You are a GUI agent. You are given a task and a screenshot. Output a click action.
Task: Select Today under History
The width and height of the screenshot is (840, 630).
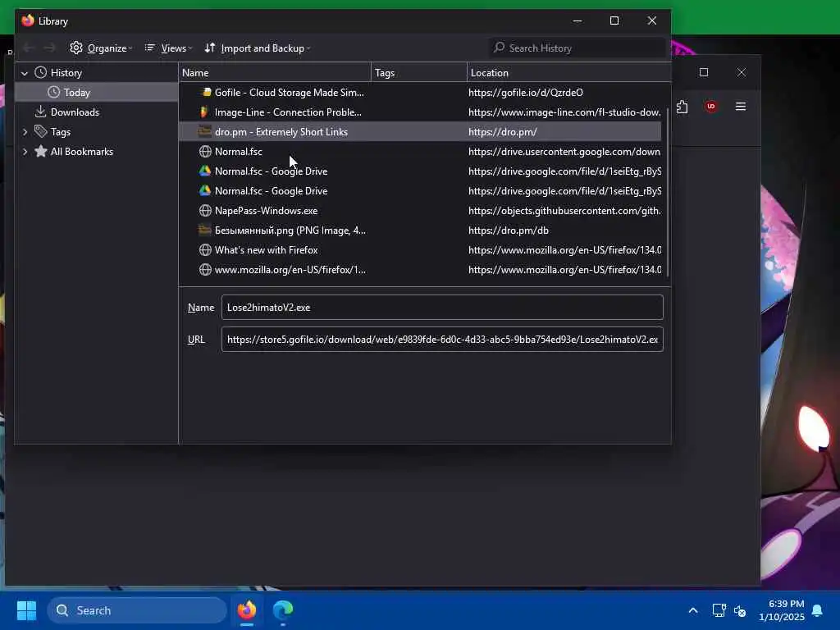point(97,93)
